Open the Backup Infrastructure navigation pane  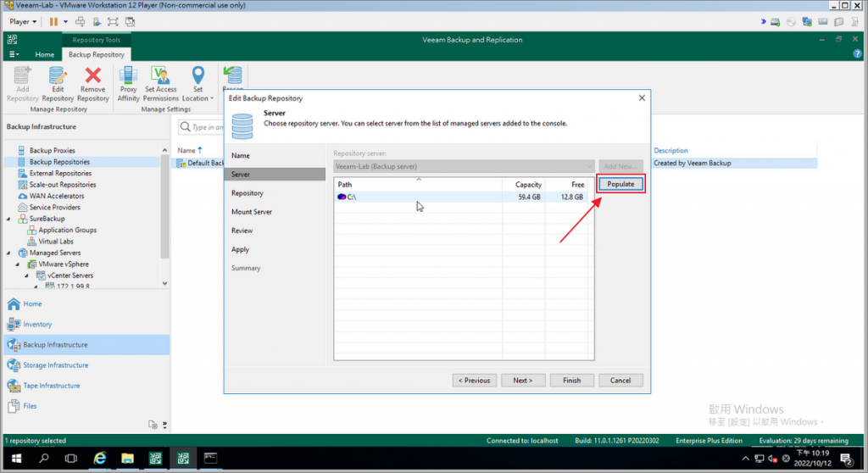pyautogui.click(x=87, y=345)
